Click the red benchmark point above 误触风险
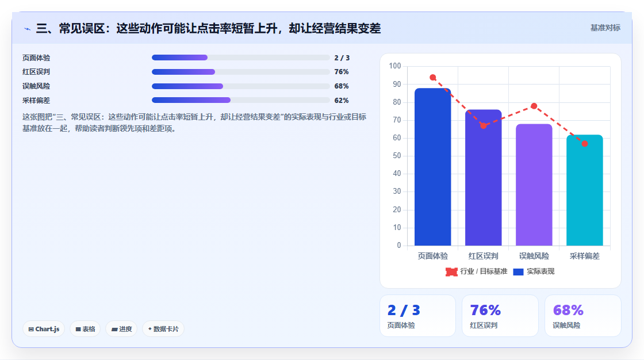The height and width of the screenshot is (360, 644). coord(534,106)
